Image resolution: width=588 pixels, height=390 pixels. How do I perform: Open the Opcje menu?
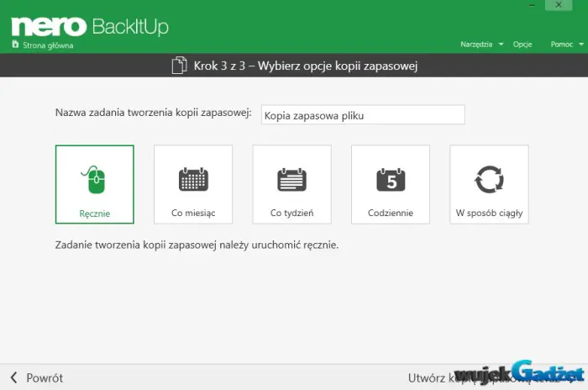[x=522, y=45]
